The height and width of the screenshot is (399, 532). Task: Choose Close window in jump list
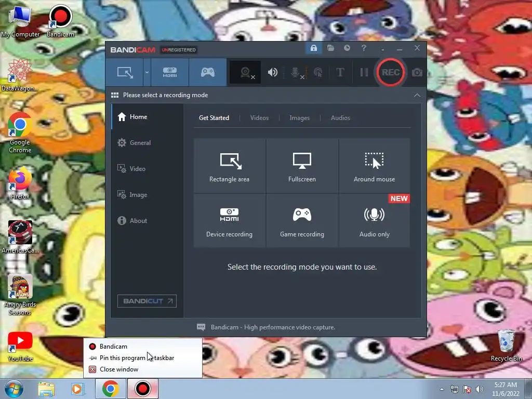(x=143, y=369)
